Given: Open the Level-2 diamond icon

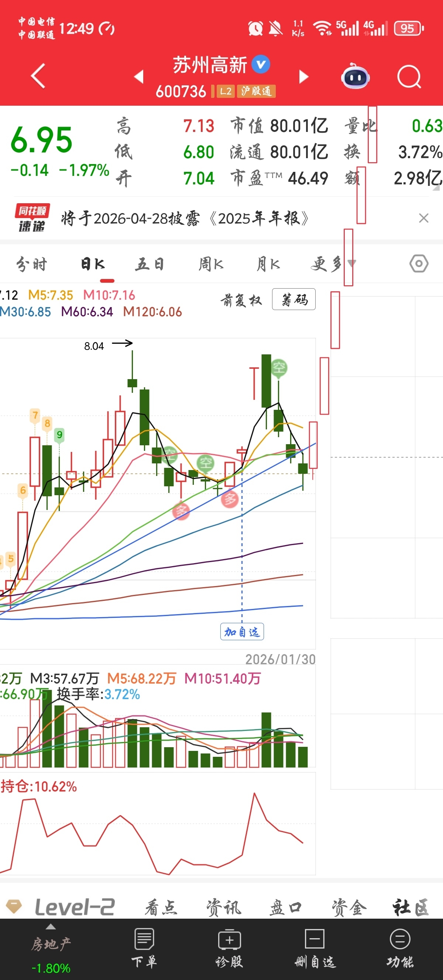Looking at the screenshot, I should [x=14, y=906].
